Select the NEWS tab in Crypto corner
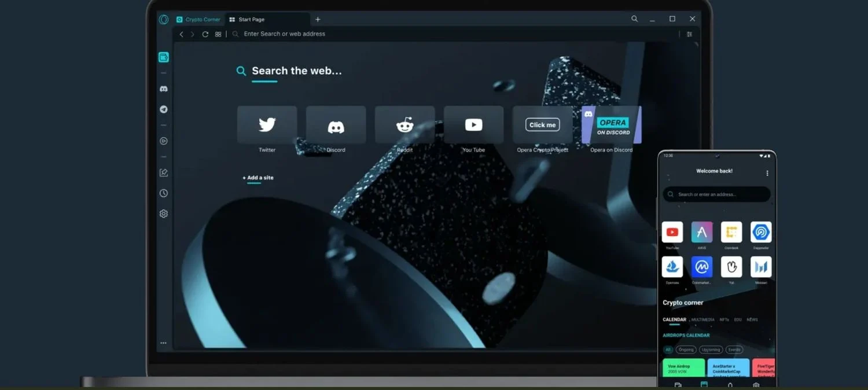Viewport: 868px width, 390px height. (752, 319)
